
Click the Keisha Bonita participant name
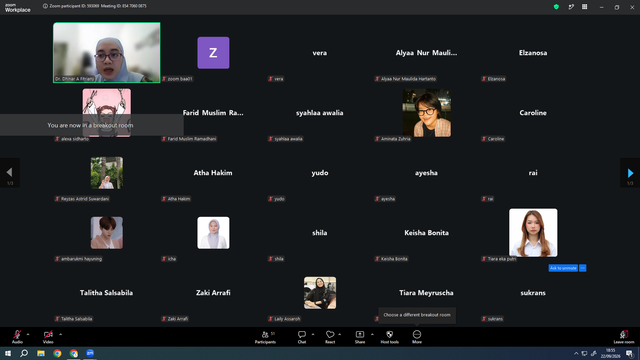[427, 233]
